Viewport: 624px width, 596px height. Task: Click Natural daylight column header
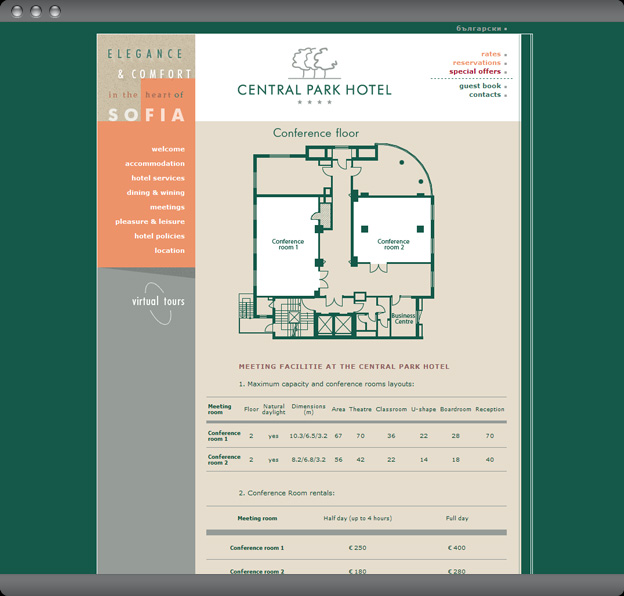274,409
